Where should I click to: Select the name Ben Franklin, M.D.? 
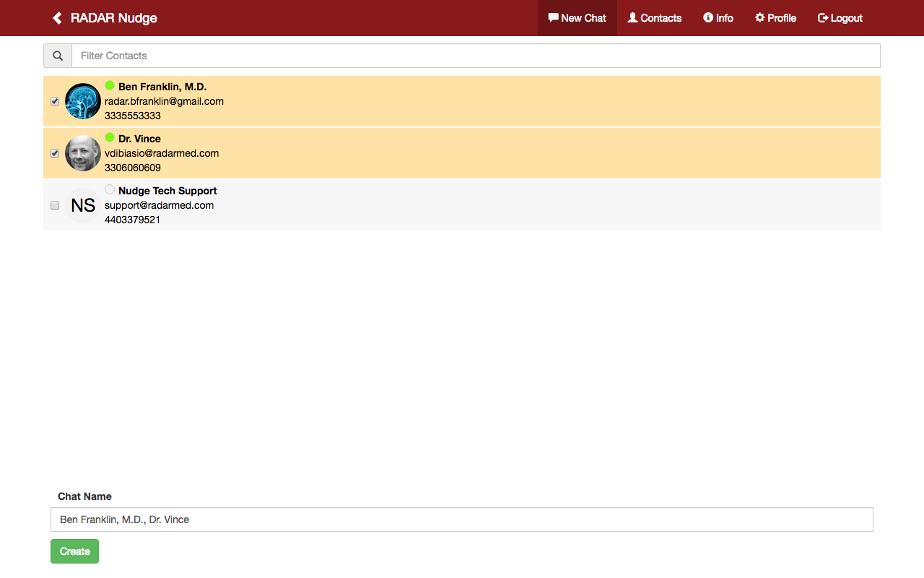[162, 87]
